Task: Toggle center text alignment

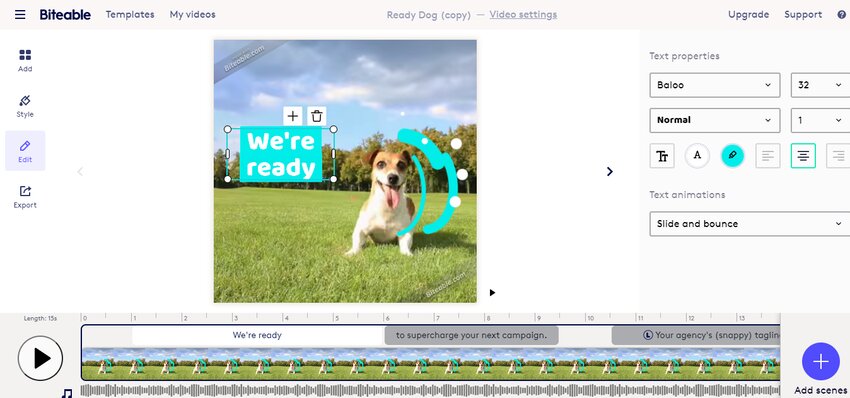Action: point(803,156)
